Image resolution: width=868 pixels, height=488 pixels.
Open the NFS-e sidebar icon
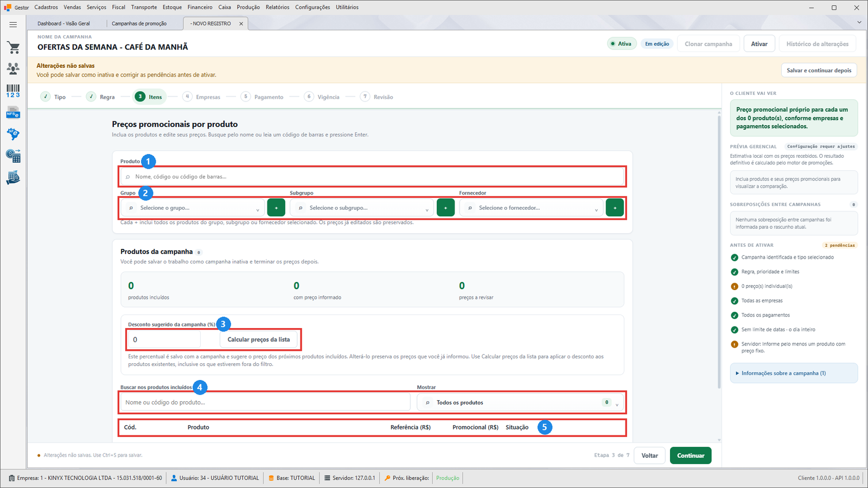click(13, 113)
